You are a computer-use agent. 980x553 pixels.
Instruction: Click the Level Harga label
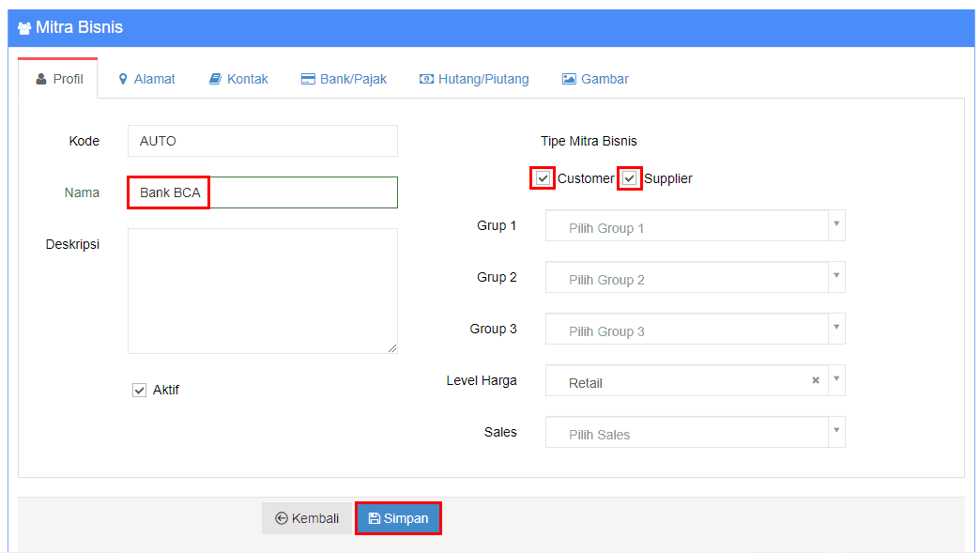click(x=482, y=380)
